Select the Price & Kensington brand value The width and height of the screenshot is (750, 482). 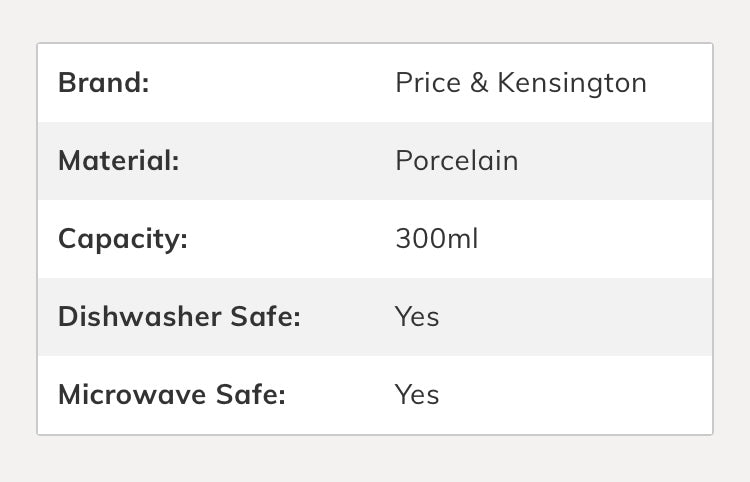coord(520,82)
